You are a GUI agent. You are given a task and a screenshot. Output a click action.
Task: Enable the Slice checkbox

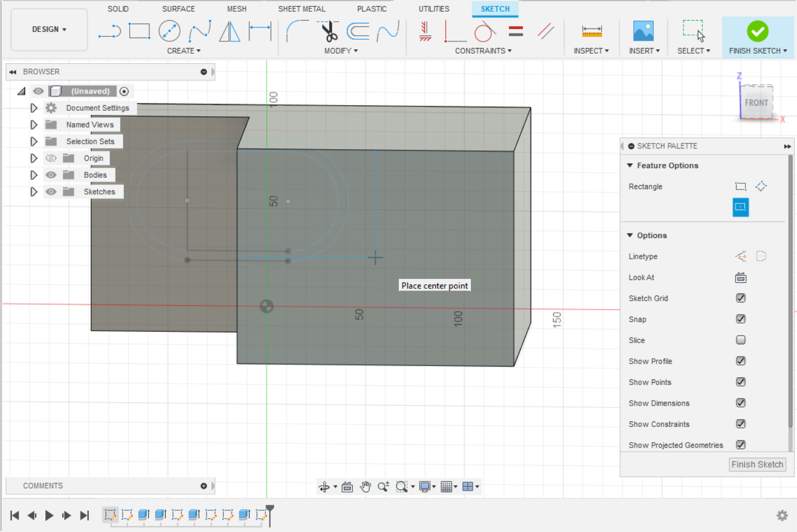tap(741, 340)
